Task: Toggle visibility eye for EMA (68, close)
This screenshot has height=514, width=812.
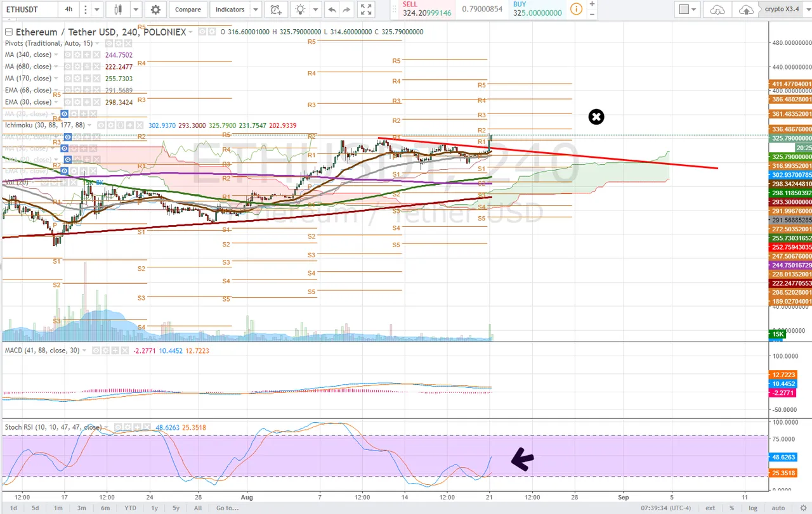Action: tap(68, 90)
